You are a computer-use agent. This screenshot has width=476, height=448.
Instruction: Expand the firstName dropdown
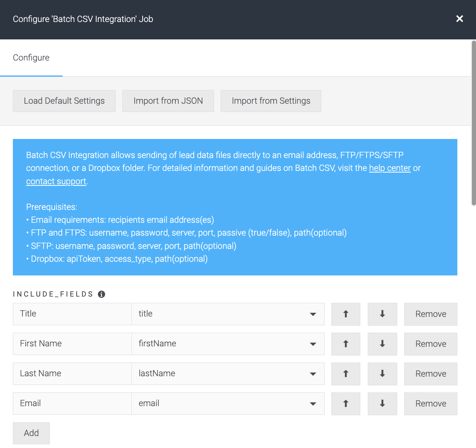point(228,344)
